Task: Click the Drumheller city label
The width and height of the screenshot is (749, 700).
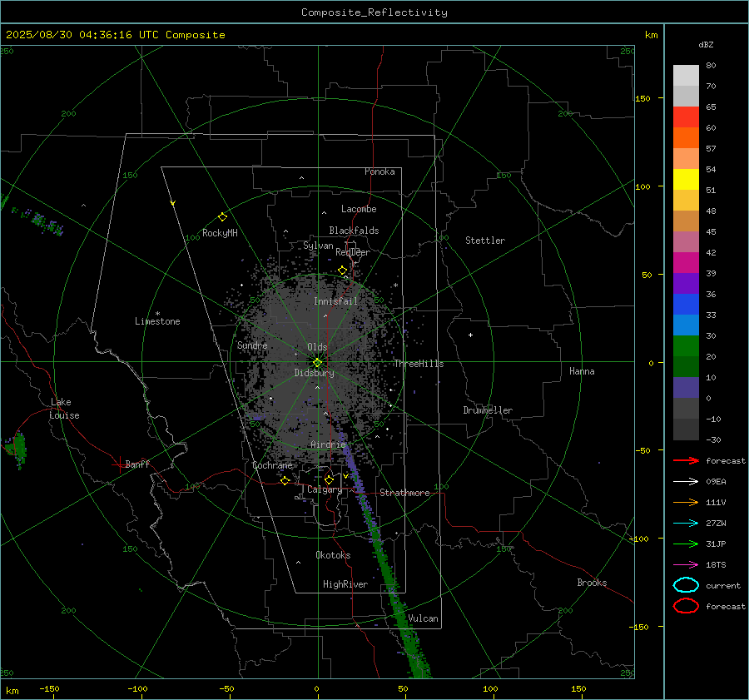Action: coord(488,410)
